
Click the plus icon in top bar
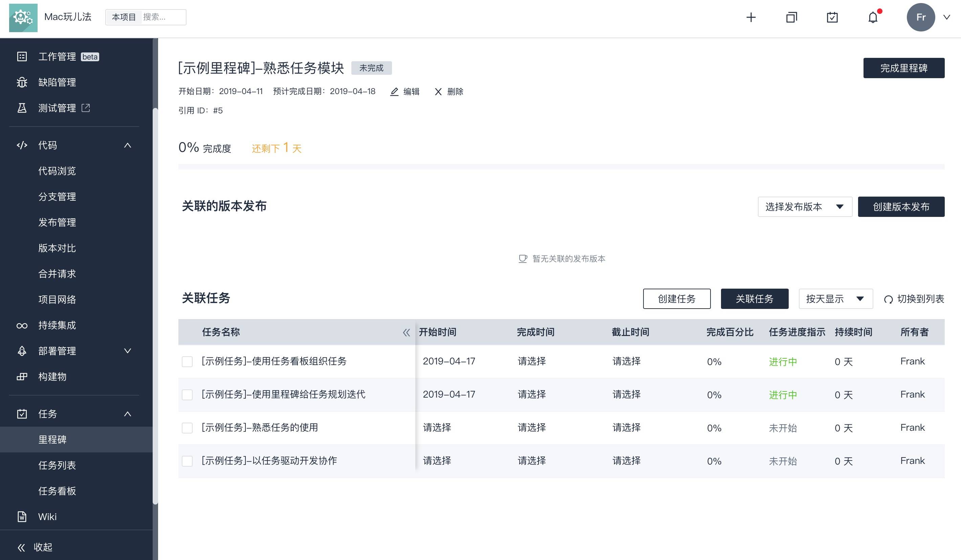coord(750,17)
